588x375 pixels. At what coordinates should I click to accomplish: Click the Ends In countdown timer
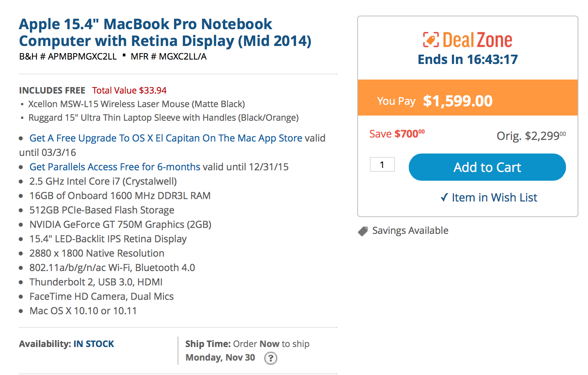click(468, 60)
